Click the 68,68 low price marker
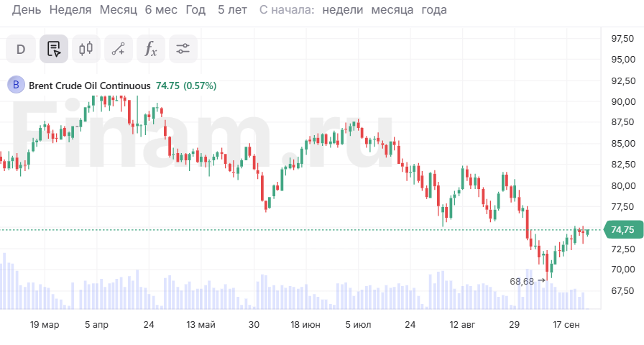Screen dimensions: 644x345 click(x=522, y=281)
